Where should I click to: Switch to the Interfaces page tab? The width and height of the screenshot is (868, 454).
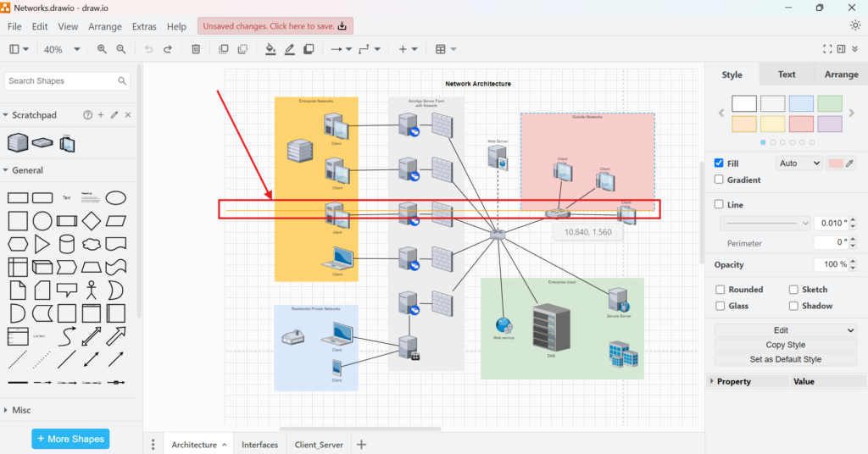(259, 445)
